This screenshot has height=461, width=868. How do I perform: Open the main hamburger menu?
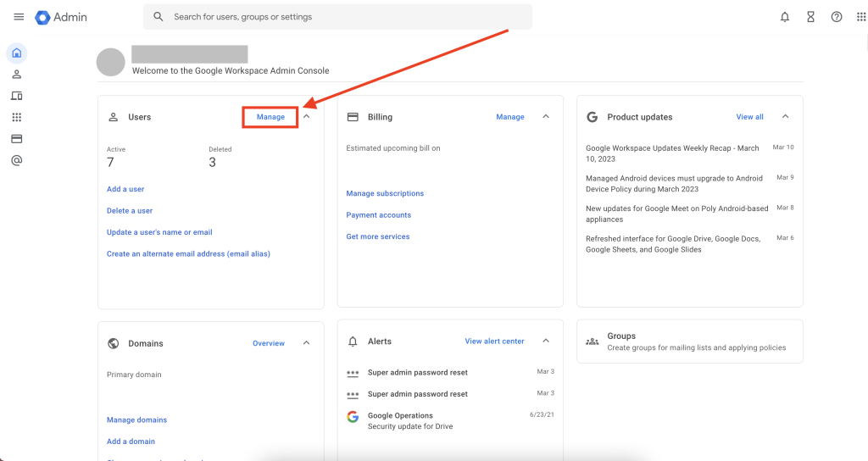pos(19,17)
